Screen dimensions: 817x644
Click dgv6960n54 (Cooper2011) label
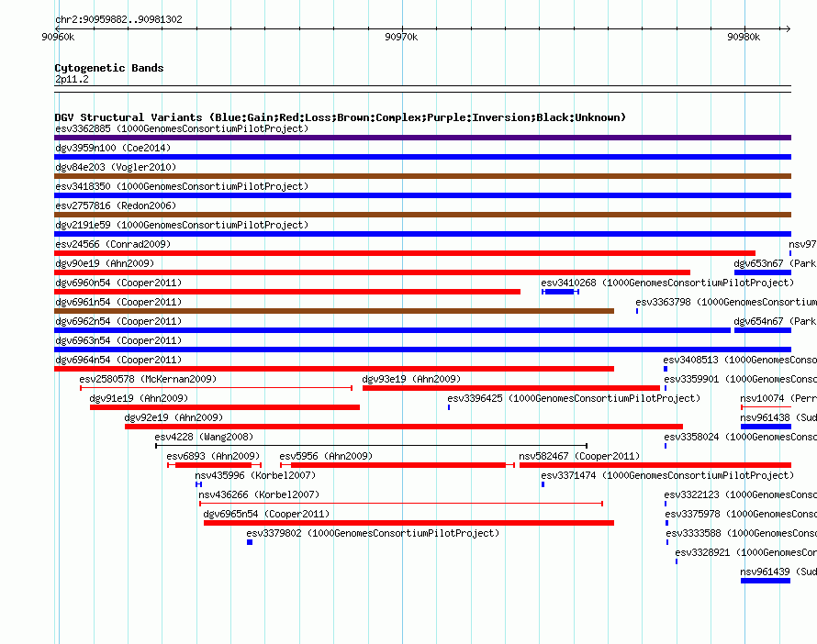point(118,283)
